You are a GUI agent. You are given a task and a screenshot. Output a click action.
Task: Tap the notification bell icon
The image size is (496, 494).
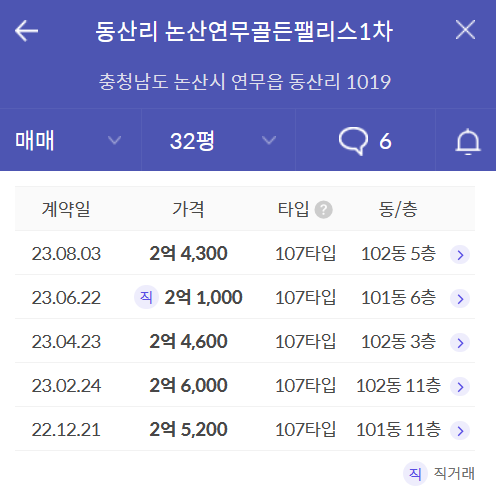468,142
